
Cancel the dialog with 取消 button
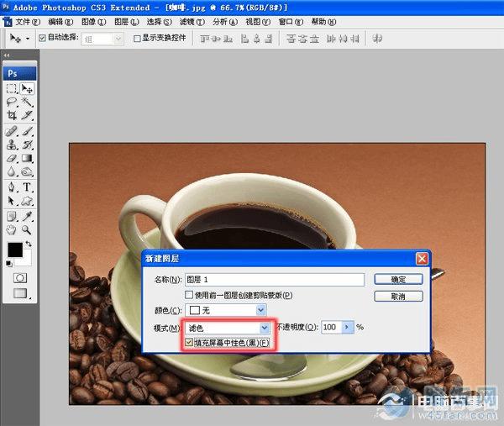click(x=398, y=296)
